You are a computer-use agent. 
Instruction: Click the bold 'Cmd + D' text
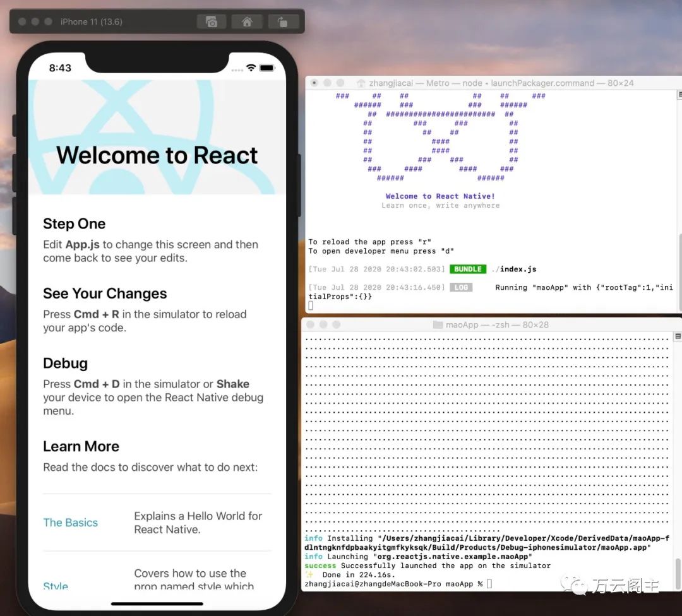coord(97,384)
